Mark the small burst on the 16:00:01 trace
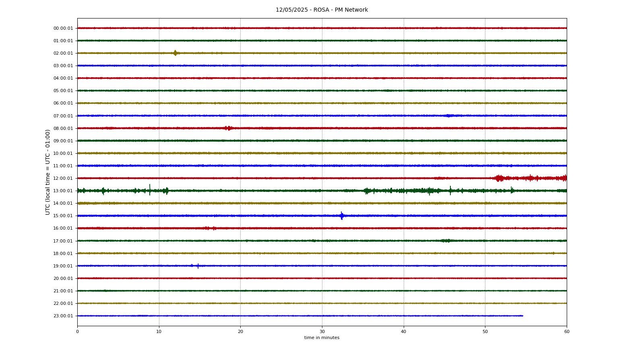This screenshot has width=644, height=362. coord(210,228)
